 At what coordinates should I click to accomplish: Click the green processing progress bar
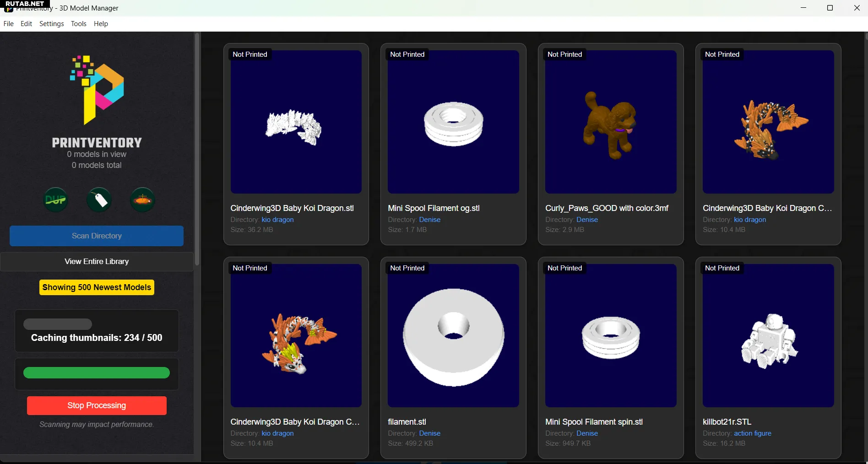pyautogui.click(x=97, y=373)
